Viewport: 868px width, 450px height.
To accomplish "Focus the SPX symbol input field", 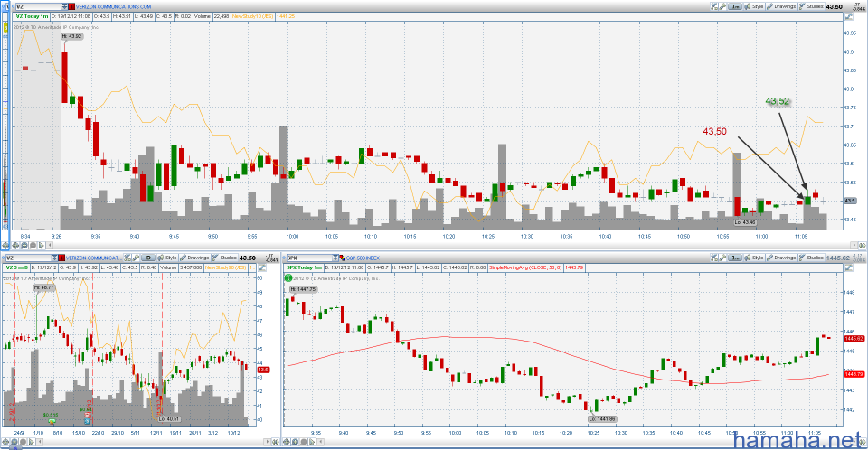I will pos(309,258).
